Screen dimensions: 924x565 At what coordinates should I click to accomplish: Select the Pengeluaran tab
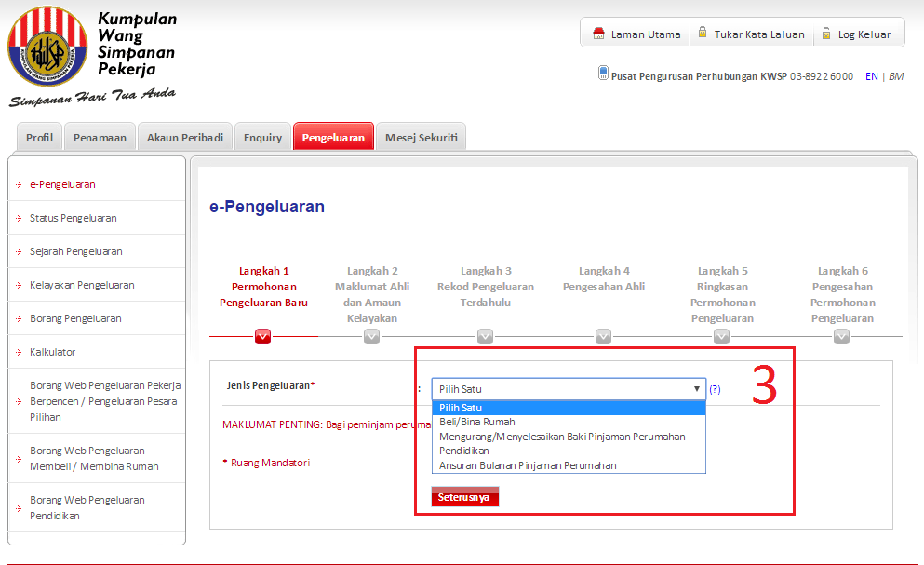333,137
